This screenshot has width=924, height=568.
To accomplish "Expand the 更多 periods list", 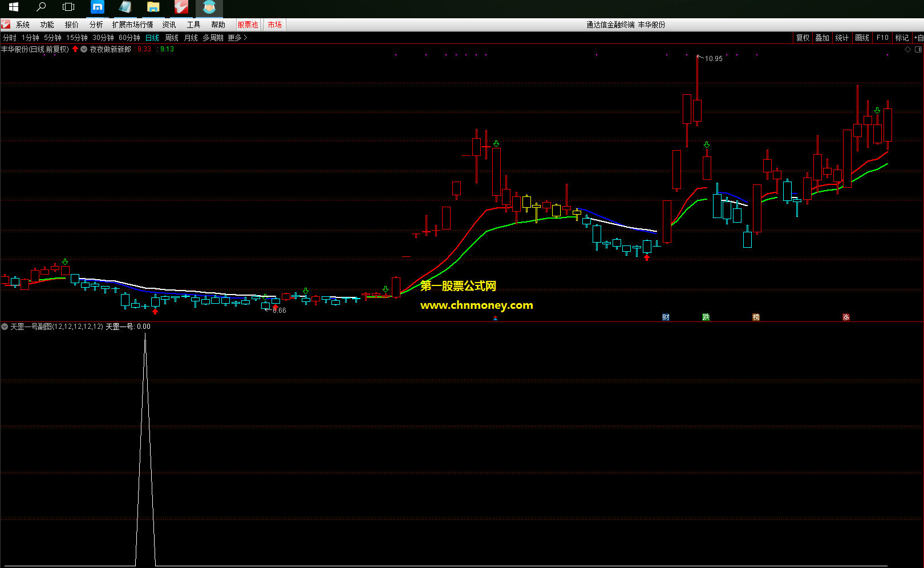I will pos(237,38).
